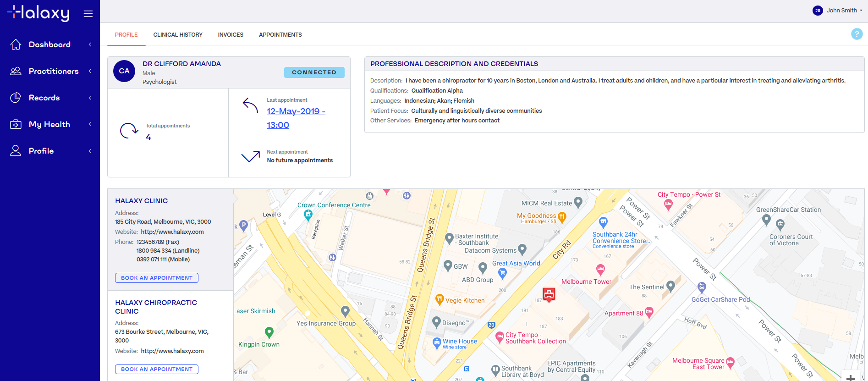Expand the My Health menu chevron
The width and height of the screenshot is (868, 381).
coord(90,124)
